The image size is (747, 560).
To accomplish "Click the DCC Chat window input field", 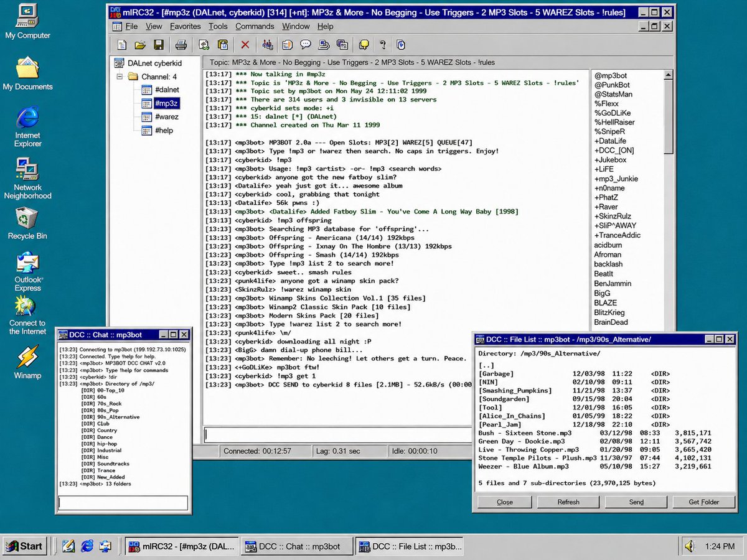I will pyautogui.click(x=123, y=503).
